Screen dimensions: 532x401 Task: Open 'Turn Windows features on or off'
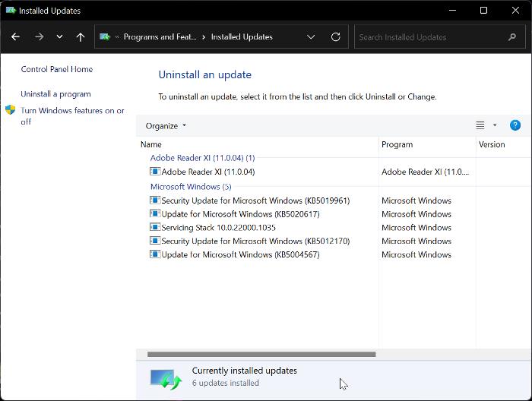[x=72, y=116]
